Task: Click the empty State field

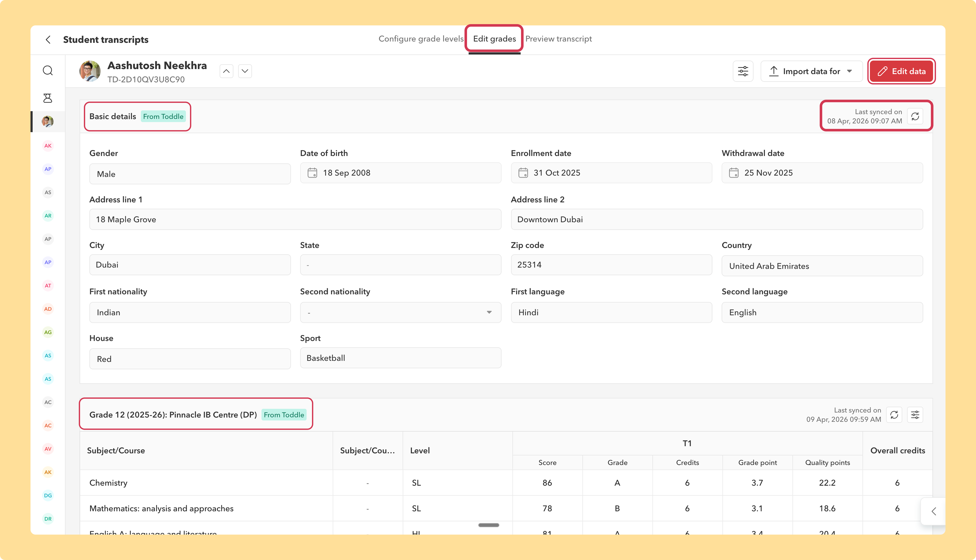Action: tap(401, 265)
